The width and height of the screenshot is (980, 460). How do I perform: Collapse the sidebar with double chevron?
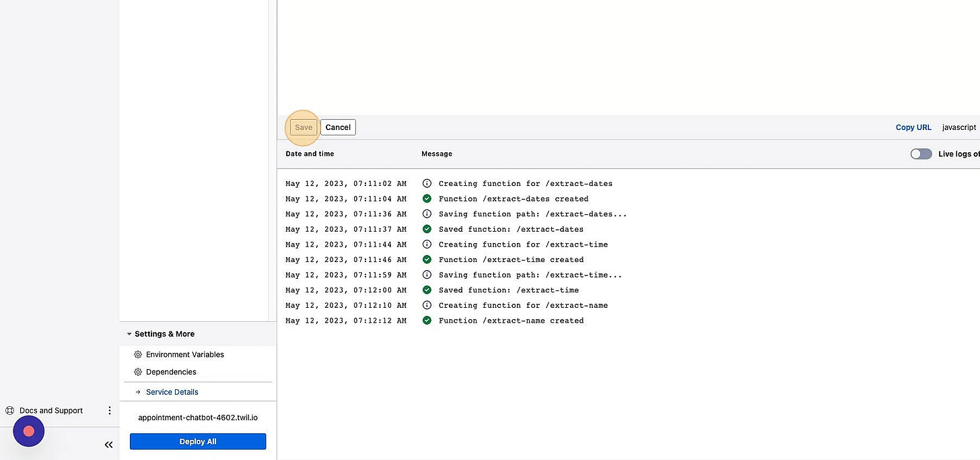tap(108, 445)
